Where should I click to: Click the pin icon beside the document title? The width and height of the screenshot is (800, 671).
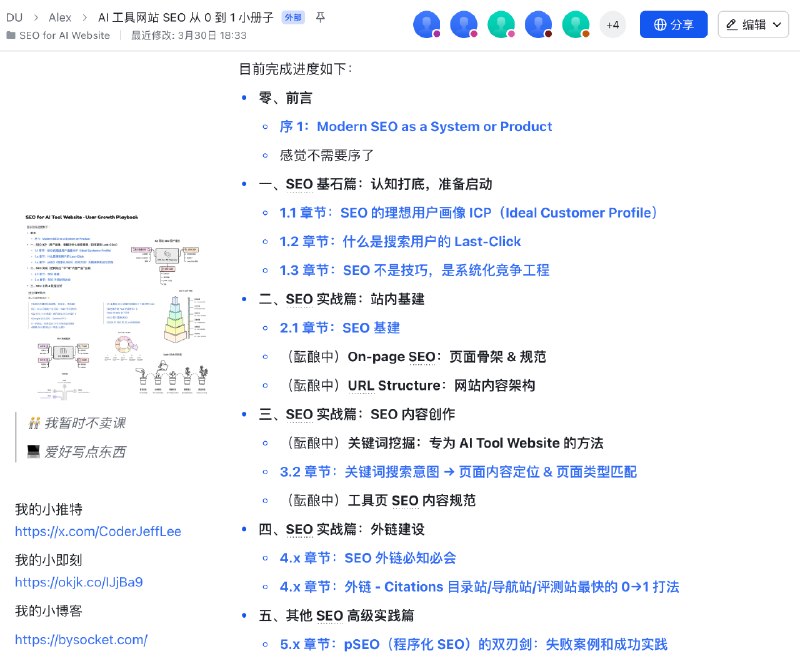[321, 17]
